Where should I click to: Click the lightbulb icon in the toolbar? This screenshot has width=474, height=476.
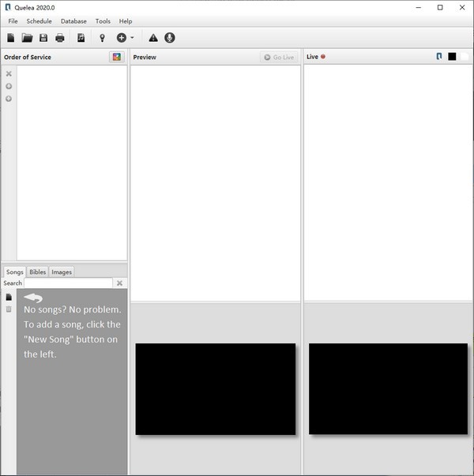(103, 38)
